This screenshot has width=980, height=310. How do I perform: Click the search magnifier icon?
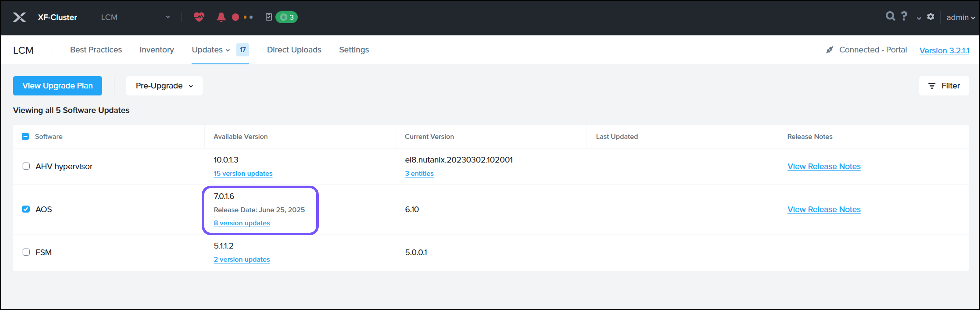[x=890, y=16]
